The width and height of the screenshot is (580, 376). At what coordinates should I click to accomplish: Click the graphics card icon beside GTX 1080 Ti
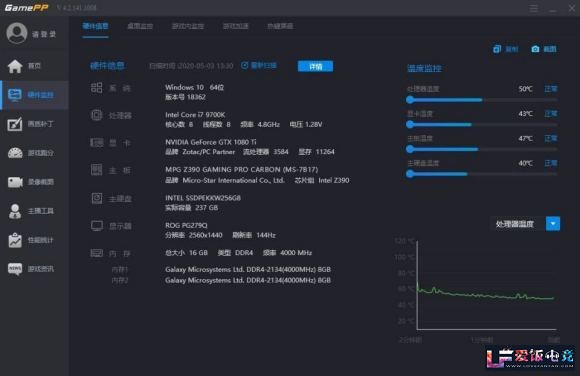97,142
